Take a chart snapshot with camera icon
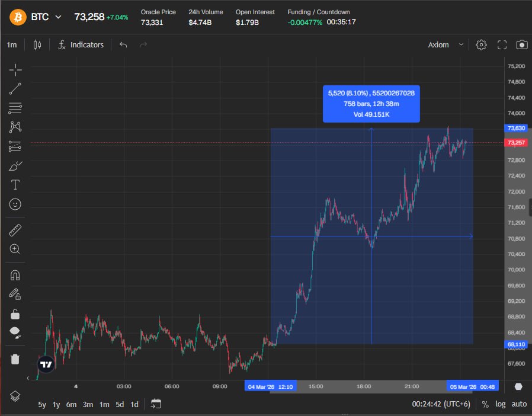Viewport: 532px width, 416px height. 522,45
